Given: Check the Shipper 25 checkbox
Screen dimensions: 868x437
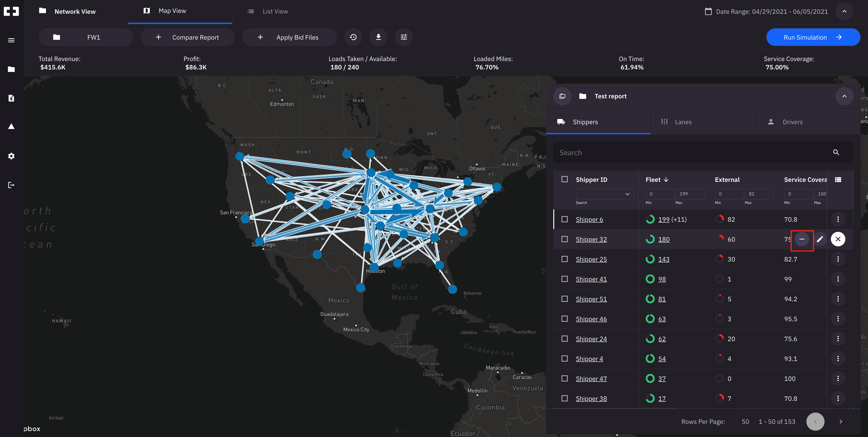Looking at the screenshot, I should click(x=564, y=259).
